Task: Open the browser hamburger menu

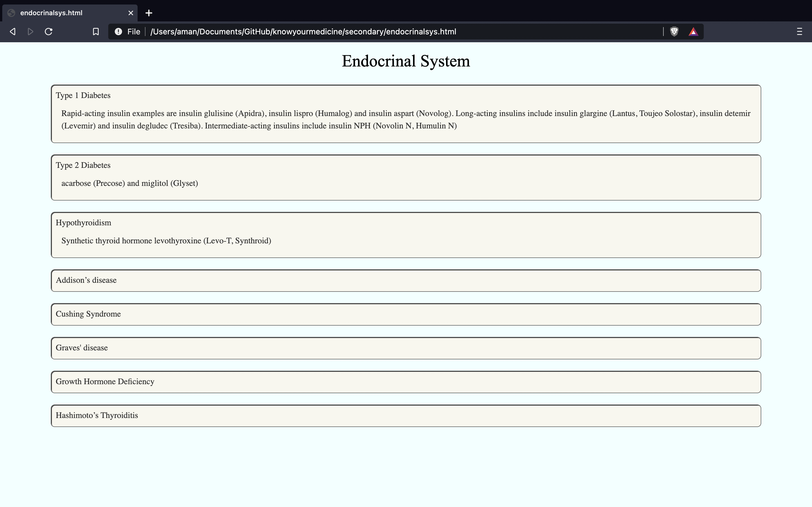Action: coord(799,32)
